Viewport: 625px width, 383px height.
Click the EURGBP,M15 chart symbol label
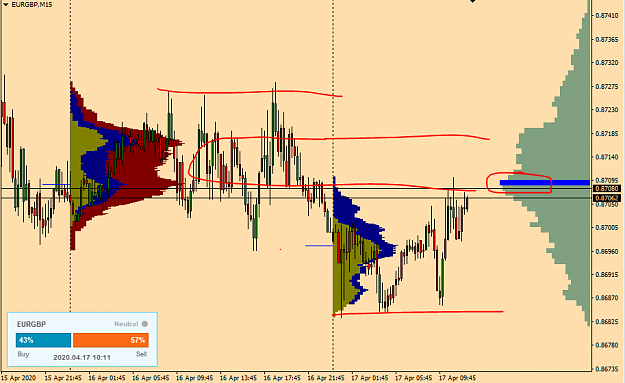pyautogui.click(x=32, y=5)
